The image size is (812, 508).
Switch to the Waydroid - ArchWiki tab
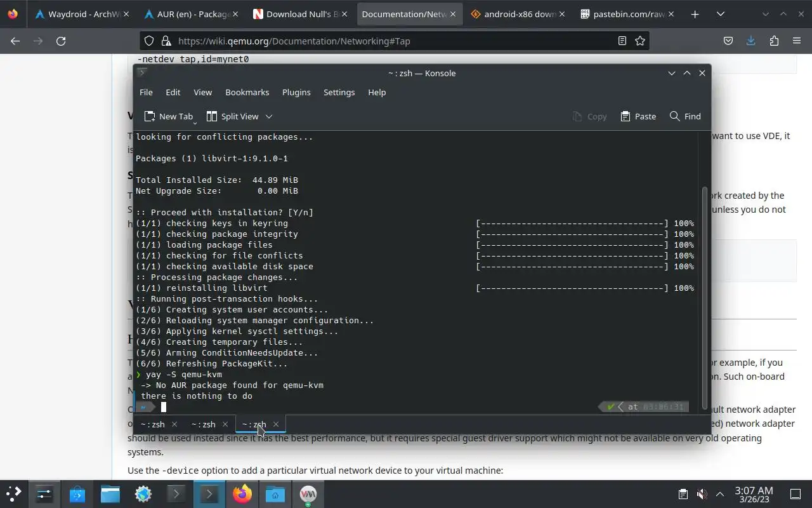click(82, 14)
